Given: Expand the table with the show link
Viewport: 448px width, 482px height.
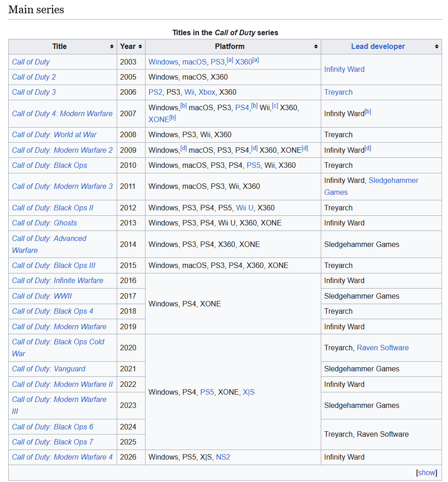Looking at the screenshot, I should 426,472.
